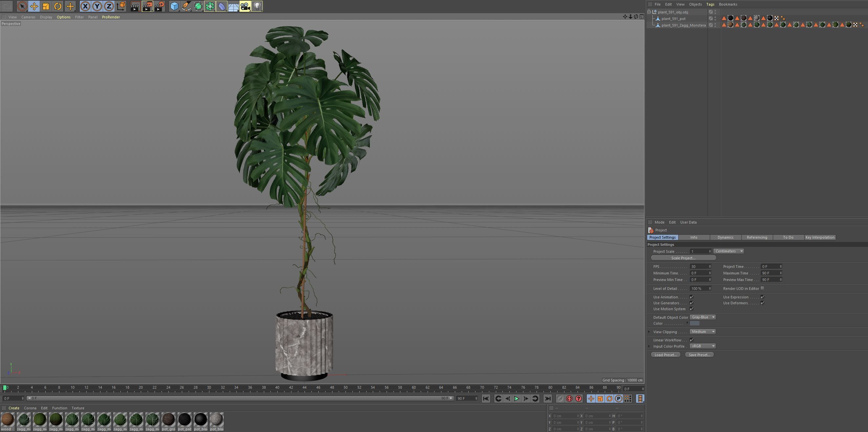Select the Rotate tool

58,6
